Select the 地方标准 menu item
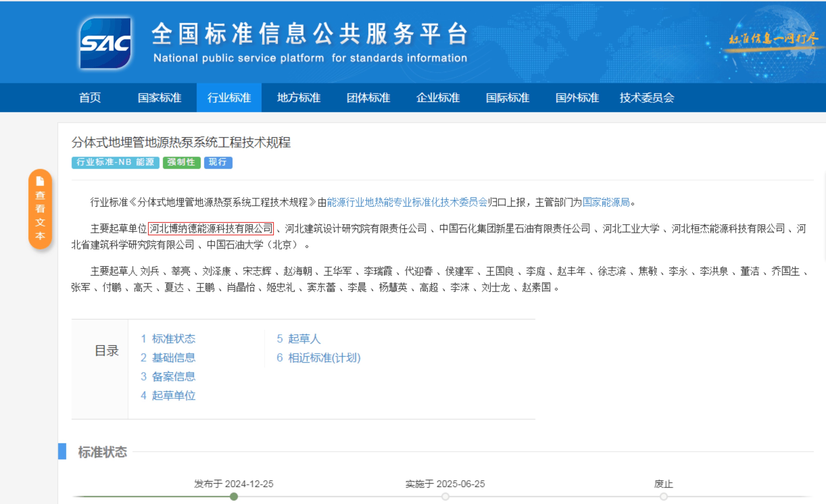Viewport: 826px width, 504px height. click(x=299, y=97)
